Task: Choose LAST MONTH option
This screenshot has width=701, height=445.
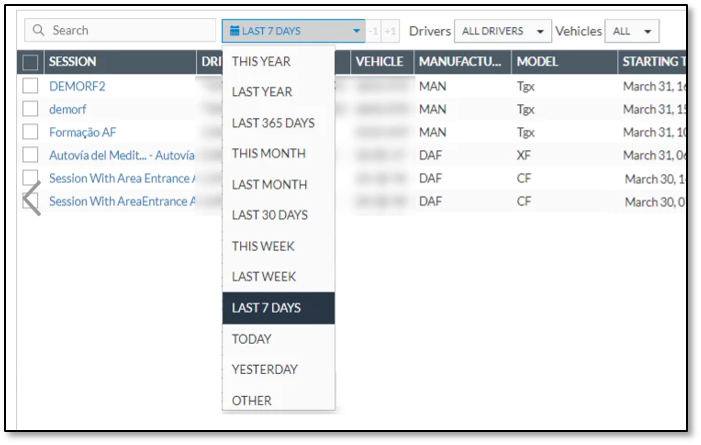Action: [279, 184]
